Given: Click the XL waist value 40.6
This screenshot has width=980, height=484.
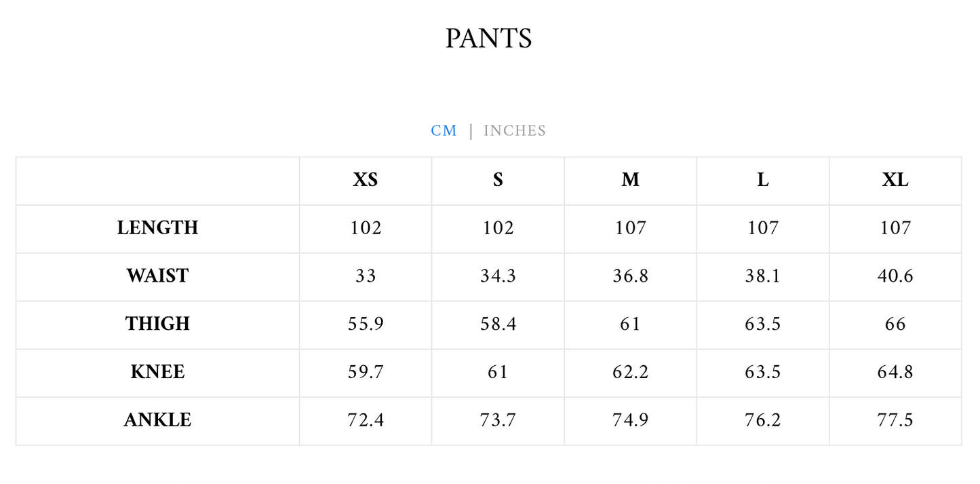Looking at the screenshot, I should (x=895, y=276).
